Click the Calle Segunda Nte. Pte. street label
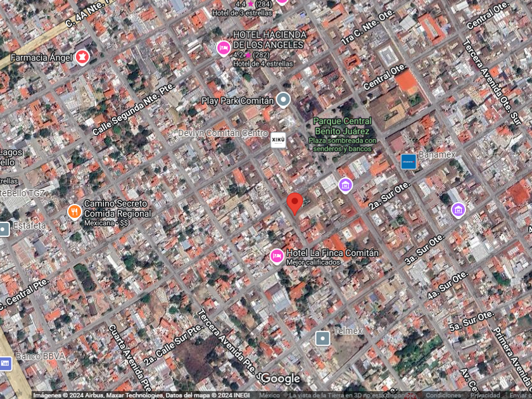Image resolution: width=532 pixels, height=399 pixels. coord(134,109)
